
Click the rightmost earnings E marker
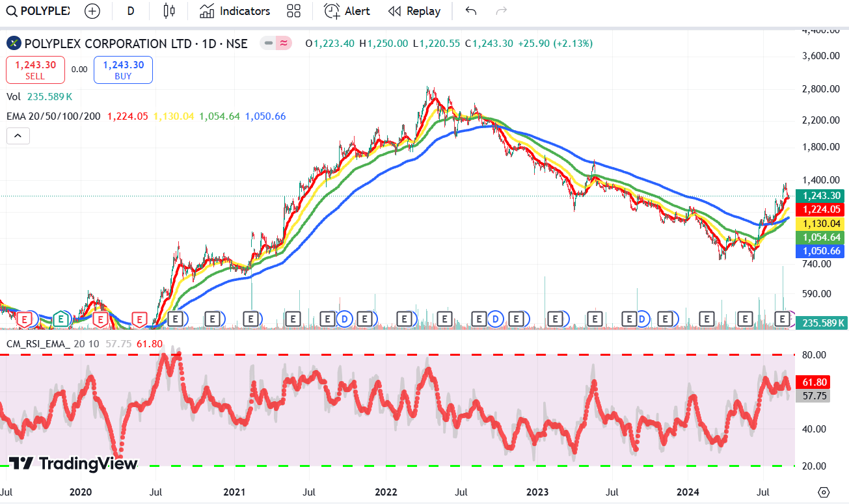point(783,319)
